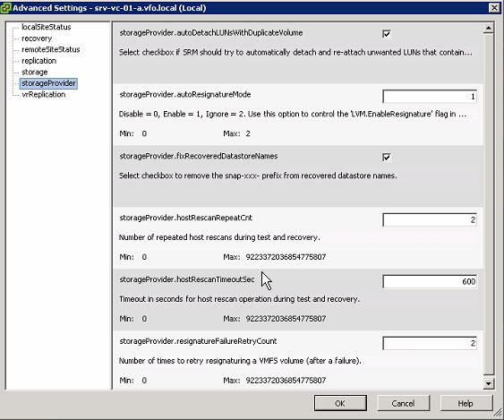Click the hostRescanTimeoutSec value field

(430, 282)
